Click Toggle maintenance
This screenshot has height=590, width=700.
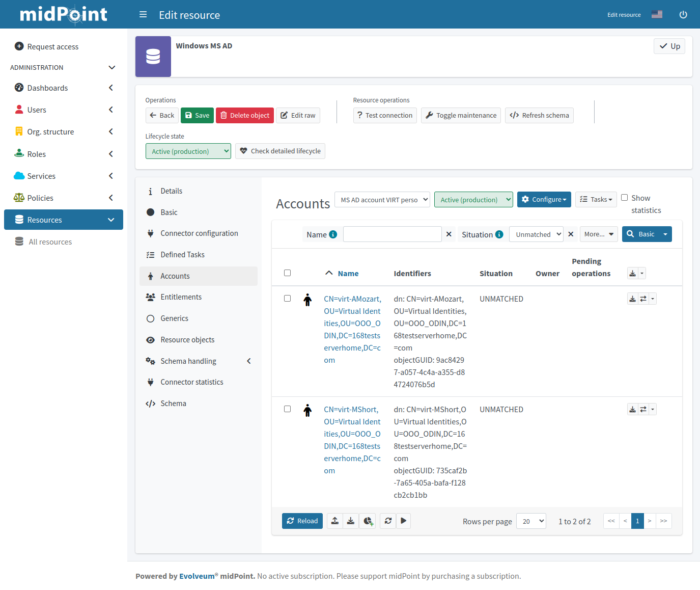pyautogui.click(x=461, y=116)
